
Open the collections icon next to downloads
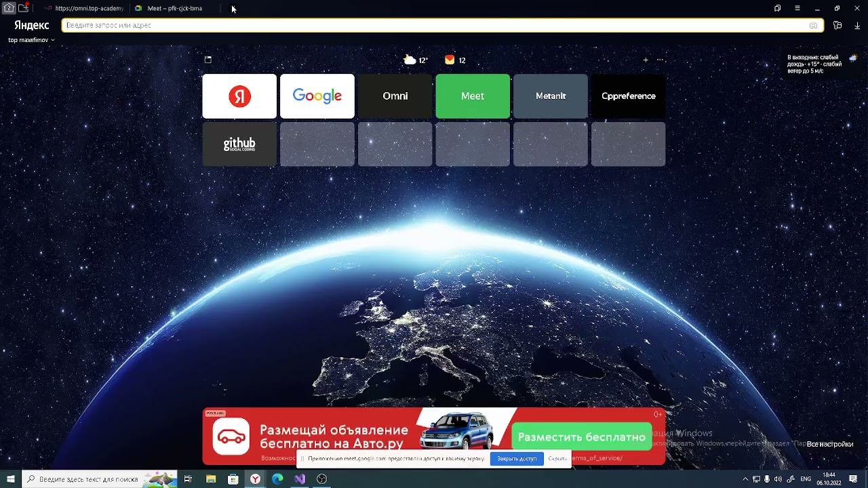837,25
